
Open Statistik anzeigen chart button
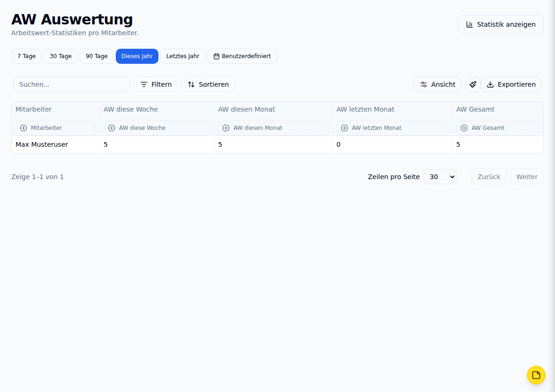(x=501, y=24)
